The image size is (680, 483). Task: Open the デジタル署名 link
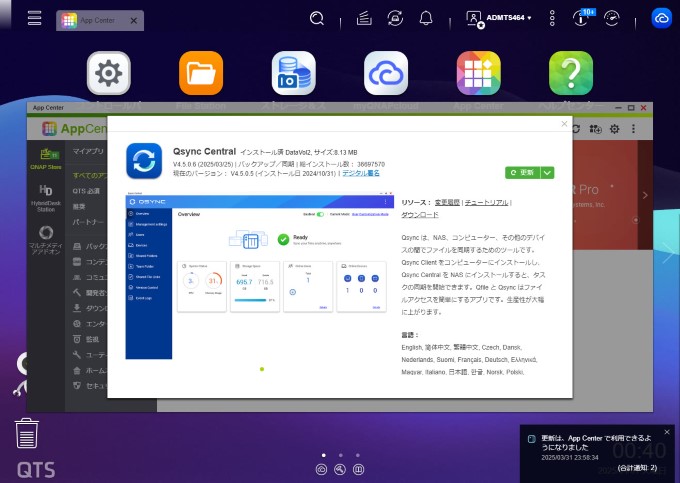(x=361, y=173)
